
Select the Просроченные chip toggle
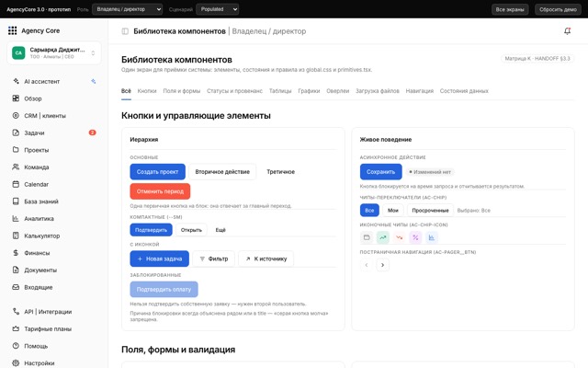pos(430,211)
